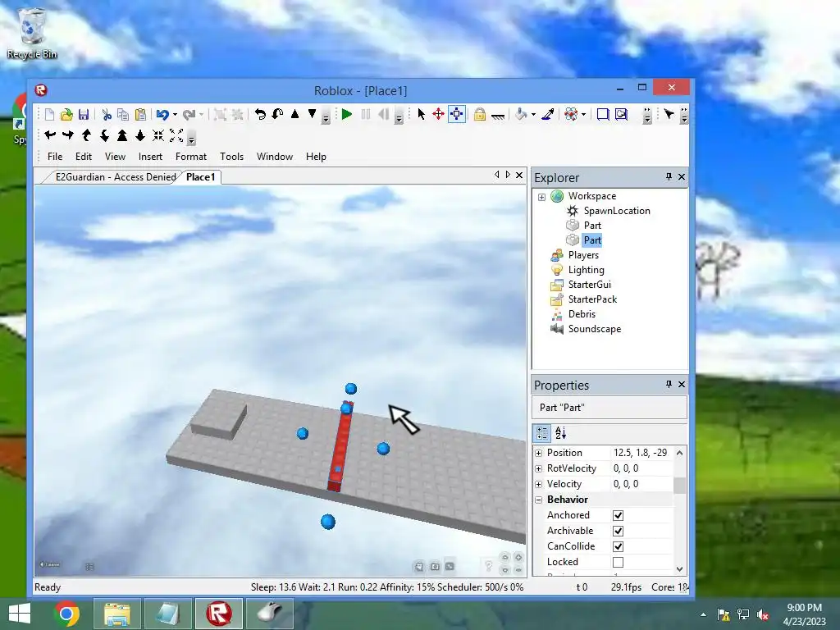This screenshot has height=630, width=840.
Task: Click the Copy icon
Action: pyautogui.click(x=123, y=114)
